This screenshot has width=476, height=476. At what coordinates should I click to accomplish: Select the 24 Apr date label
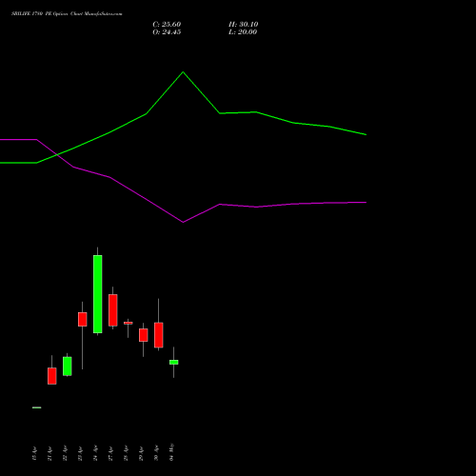point(95,453)
